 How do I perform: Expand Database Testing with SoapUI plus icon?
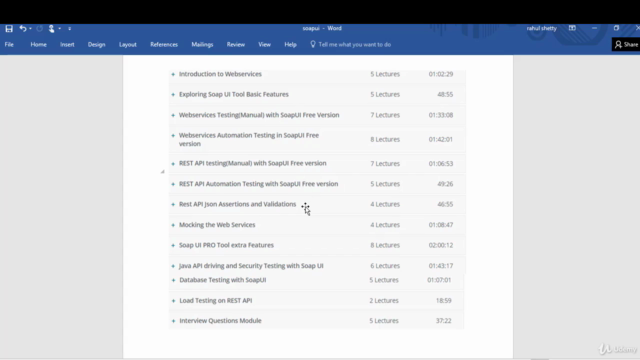173,280
